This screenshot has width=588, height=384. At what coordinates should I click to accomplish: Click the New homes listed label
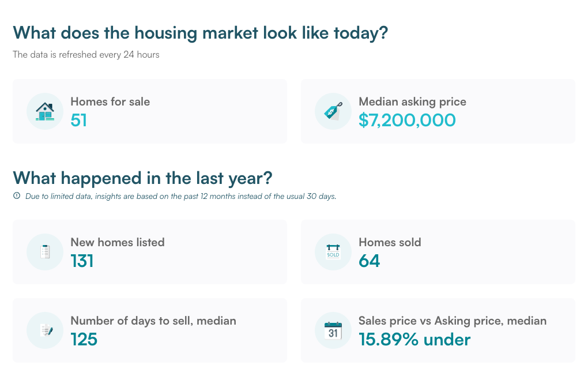pos(118,242)
